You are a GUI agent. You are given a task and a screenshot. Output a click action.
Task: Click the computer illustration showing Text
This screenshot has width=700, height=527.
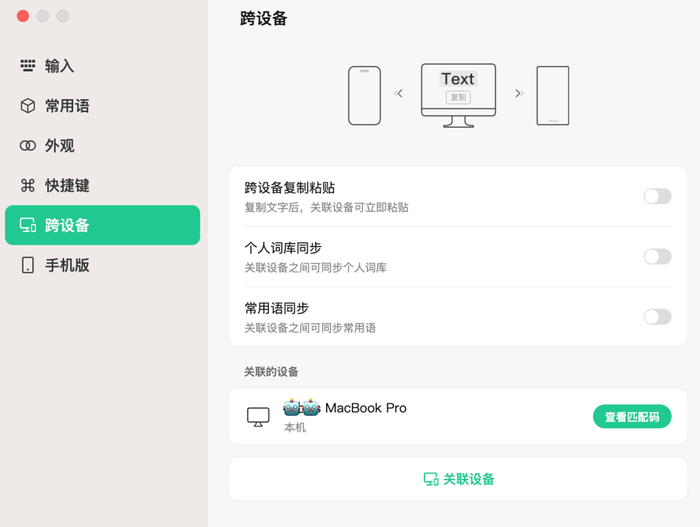click(458, 96)
